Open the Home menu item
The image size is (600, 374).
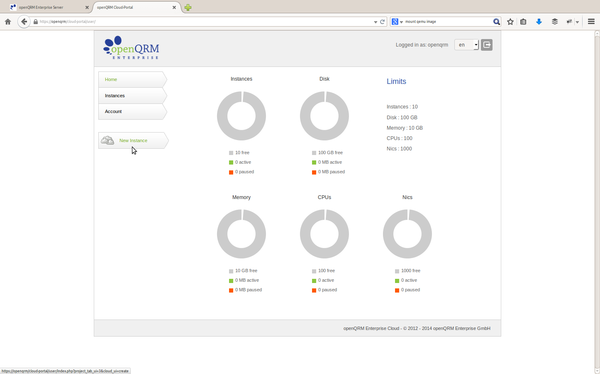coord(132,79)
